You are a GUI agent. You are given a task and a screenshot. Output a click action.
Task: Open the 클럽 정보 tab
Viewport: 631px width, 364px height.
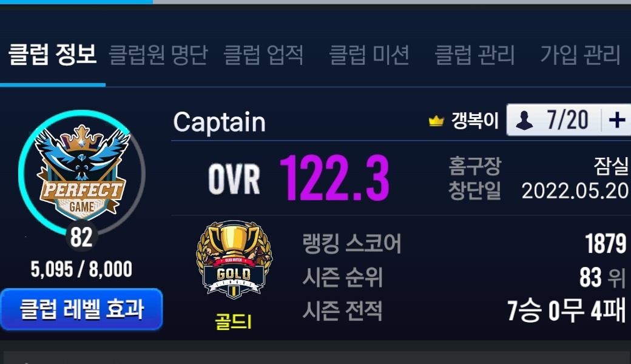click(x=53, y=55)
